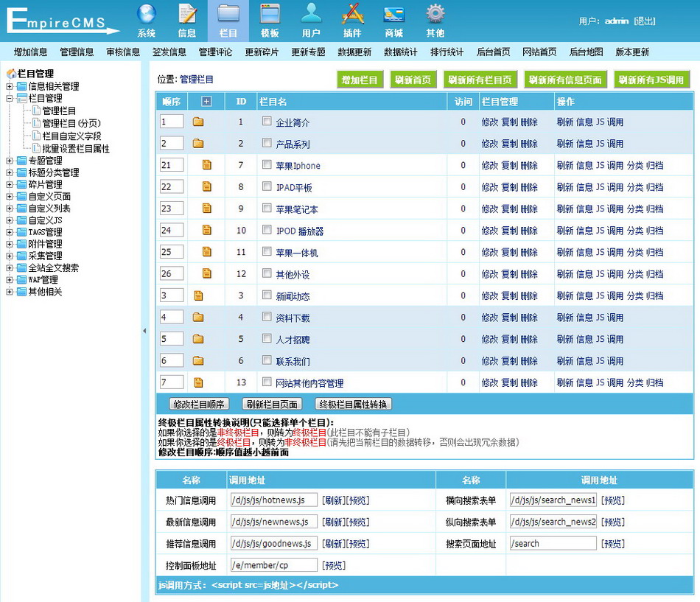Open the 其他 gear icon
The width and height of the screenshot is (700, 602).
coord(435,14)
